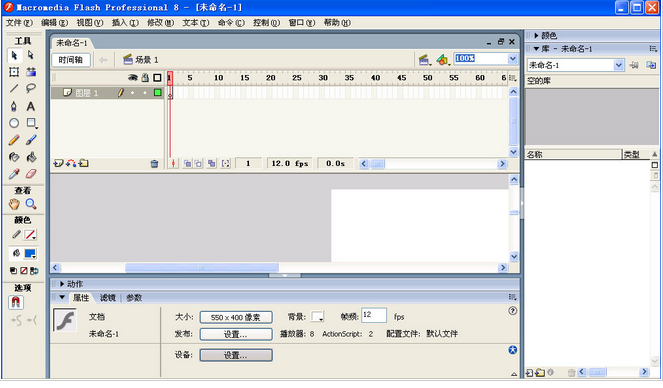Open the 100% zoom dropdown

coord(512,58)
